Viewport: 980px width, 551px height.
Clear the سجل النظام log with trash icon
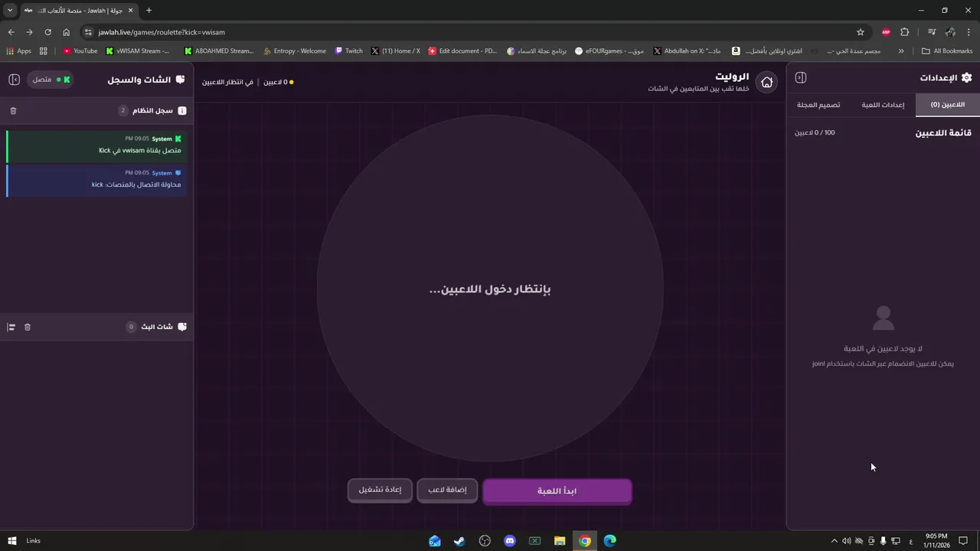click(13, 110)
